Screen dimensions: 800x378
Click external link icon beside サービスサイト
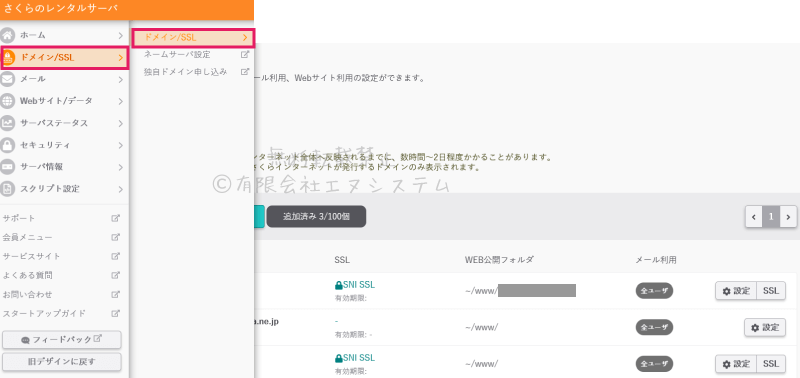(116, 256)
